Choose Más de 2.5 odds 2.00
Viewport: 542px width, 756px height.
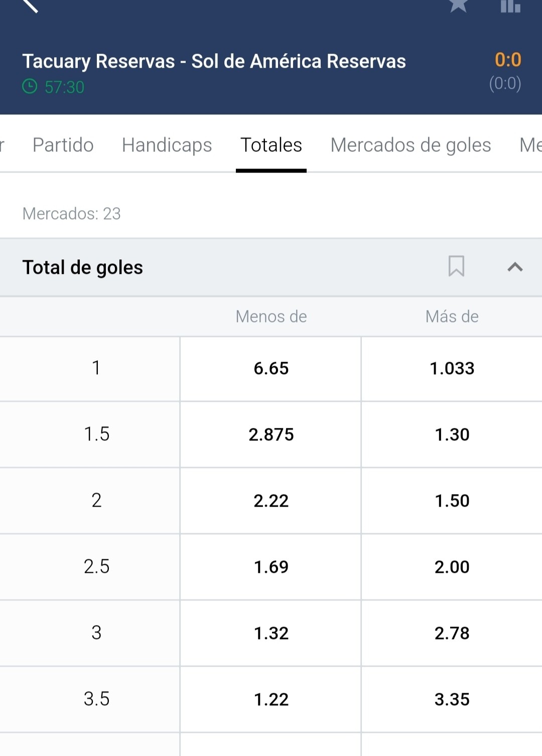(452, 567)
